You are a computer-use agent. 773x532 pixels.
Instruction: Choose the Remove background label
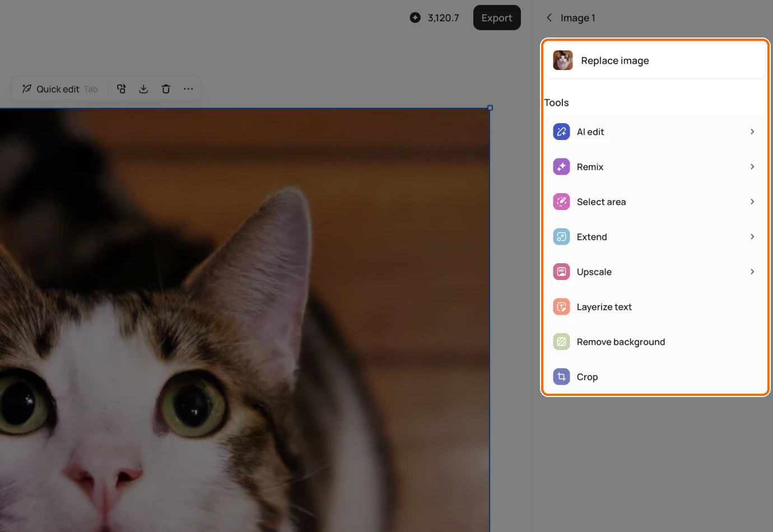(x=621, y=342)
